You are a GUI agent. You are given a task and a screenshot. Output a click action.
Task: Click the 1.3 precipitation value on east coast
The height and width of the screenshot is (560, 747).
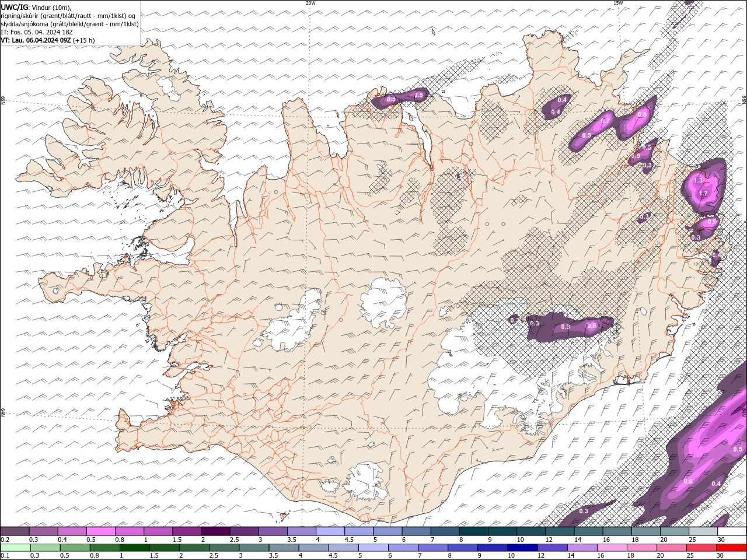698,181
